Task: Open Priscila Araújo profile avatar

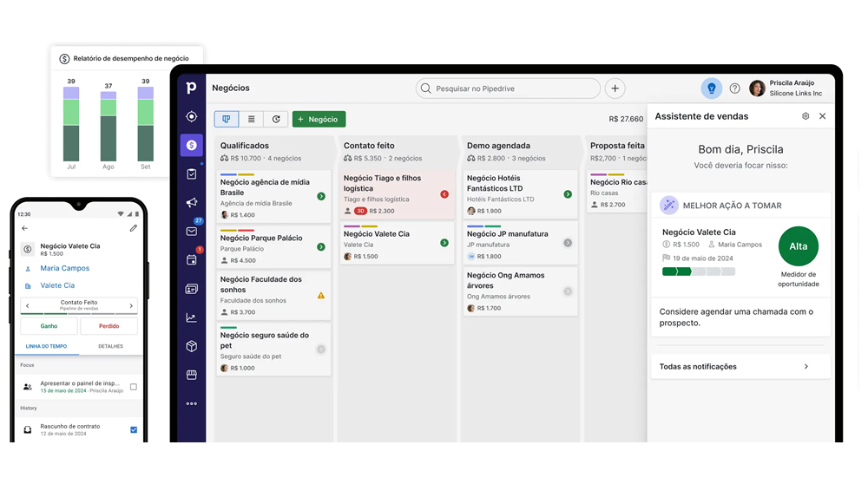Action: tap(757, 88)
